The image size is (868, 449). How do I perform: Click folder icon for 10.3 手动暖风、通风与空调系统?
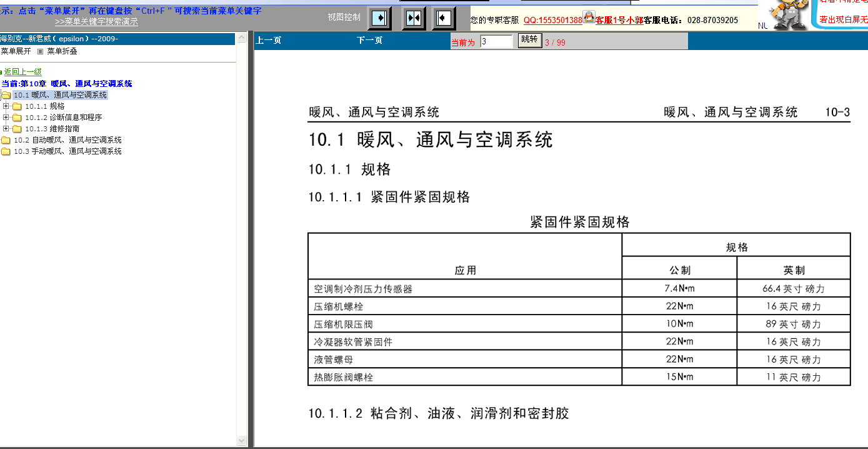6,151
